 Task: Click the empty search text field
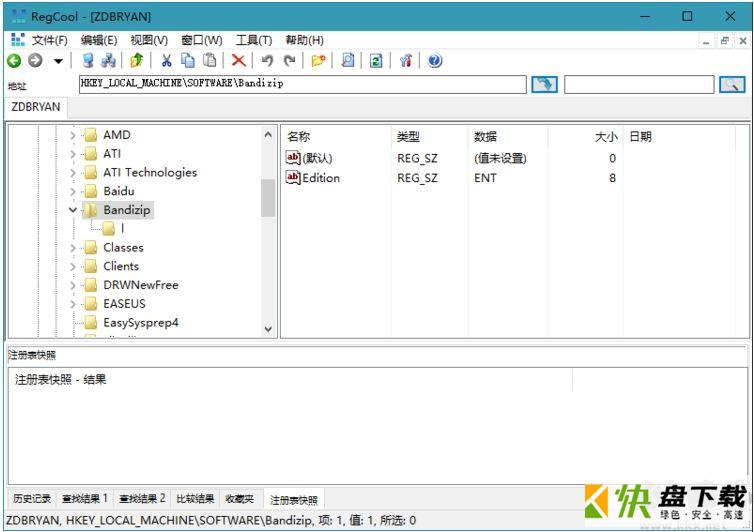(639, 85)
